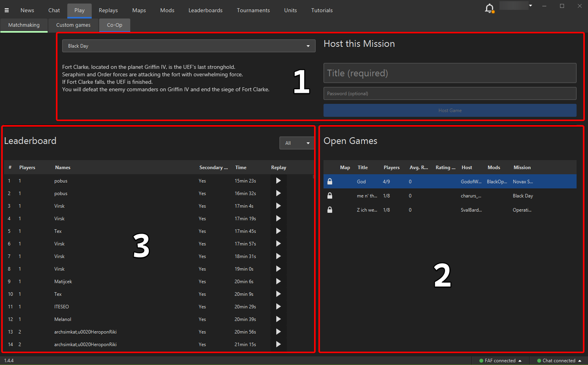Open the user account dropdown arrow

pos(531,6)
